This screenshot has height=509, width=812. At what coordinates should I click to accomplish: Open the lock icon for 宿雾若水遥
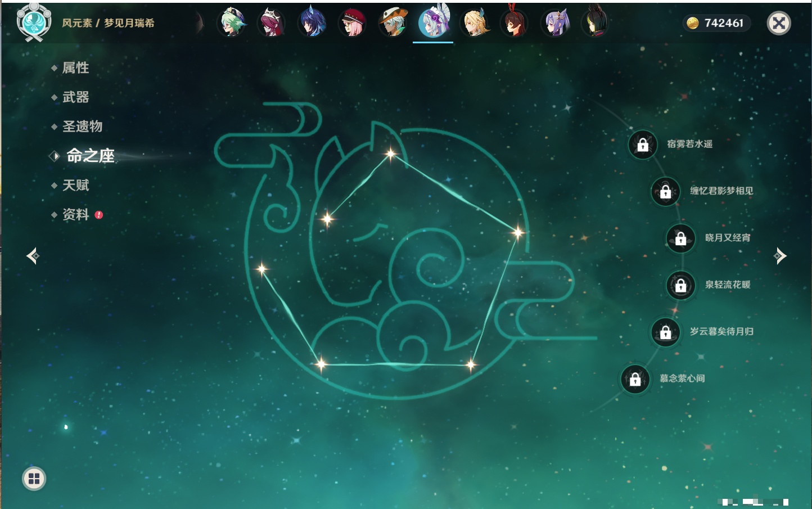tap(643, 145)
